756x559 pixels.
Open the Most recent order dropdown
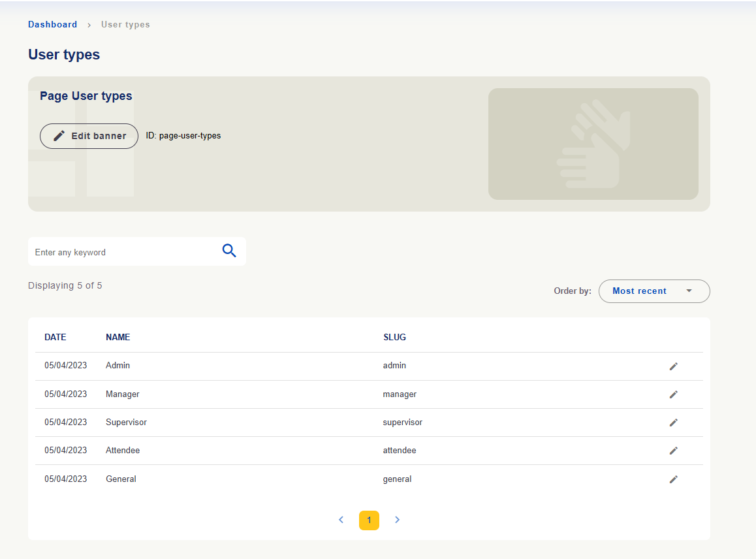654,291
